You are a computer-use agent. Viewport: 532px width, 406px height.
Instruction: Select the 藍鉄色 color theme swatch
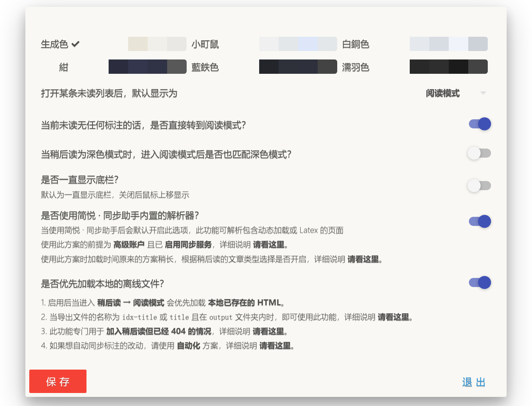click(x=298, y=67)
